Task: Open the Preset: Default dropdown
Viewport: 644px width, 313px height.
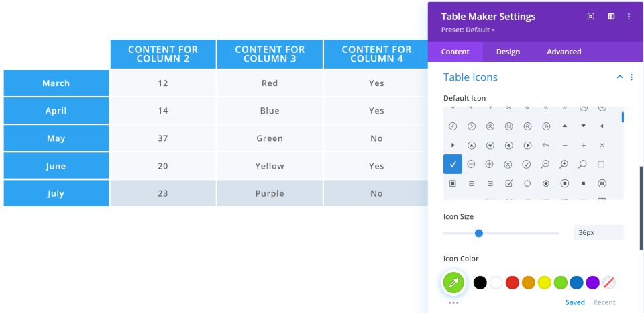Action: click(x=468, y=30)
